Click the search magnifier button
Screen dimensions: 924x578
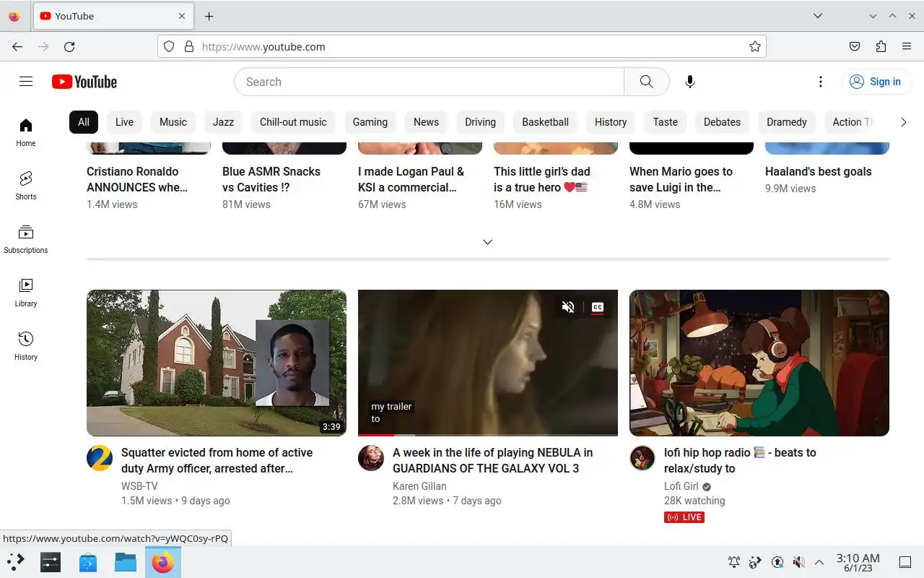tap(646, 82)
